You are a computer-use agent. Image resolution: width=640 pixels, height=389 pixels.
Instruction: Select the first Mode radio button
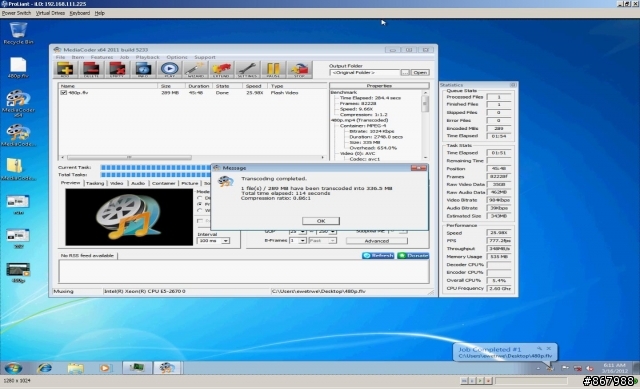click(200, 198)
